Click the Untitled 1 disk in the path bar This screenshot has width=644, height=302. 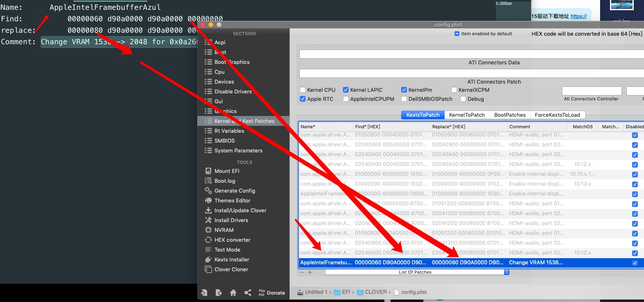click(312, 292)
